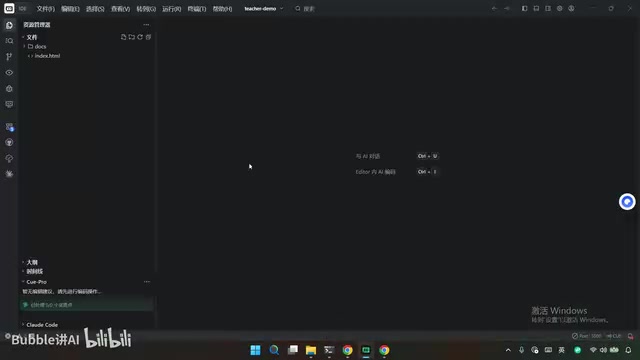Show hidden system tray icons
This screenshot has width=640, height=360.
(x=508, y=350)
